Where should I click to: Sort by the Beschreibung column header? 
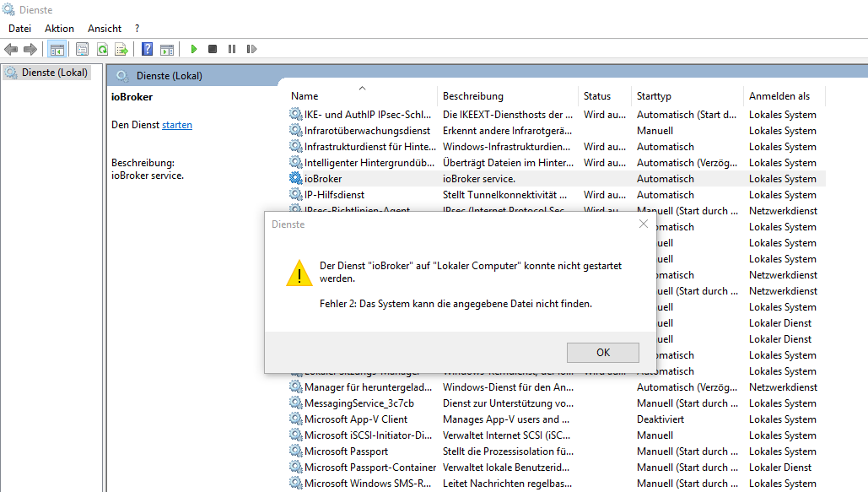[x=508, y=96]
